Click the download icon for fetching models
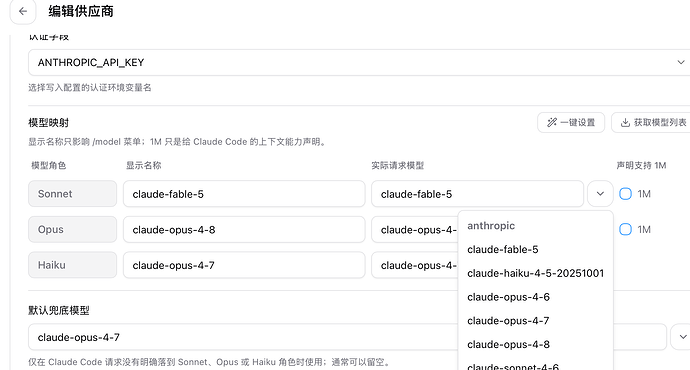The height and width of the screenshot is (370, 690). click(x=625, y=123)
